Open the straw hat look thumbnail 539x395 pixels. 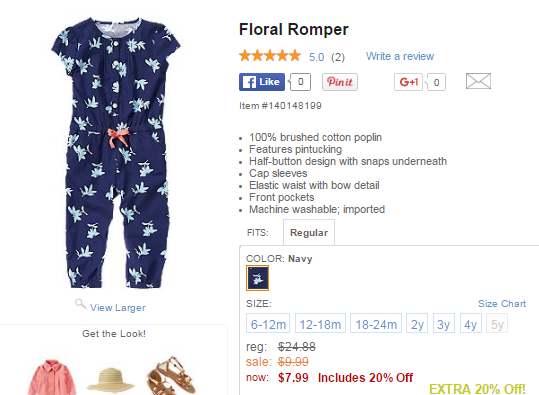[x=110, y=380]
